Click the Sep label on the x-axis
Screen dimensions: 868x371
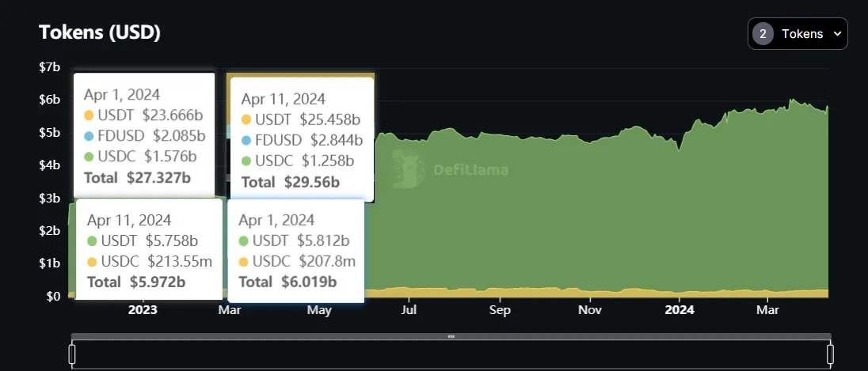(500, 310)
